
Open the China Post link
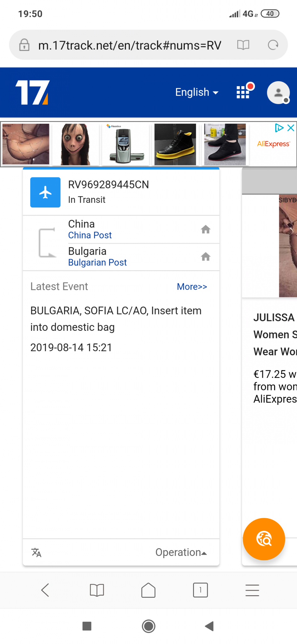point(90,235)
